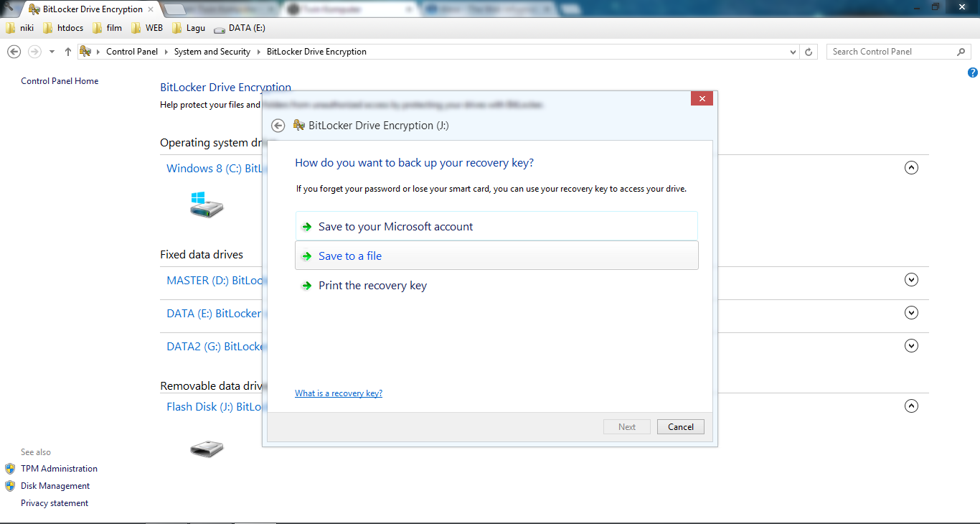The width and height of the screenshot is (980, 524).
Task: Click the BitLocker icon in the dialog title
Action: point(299,126)
